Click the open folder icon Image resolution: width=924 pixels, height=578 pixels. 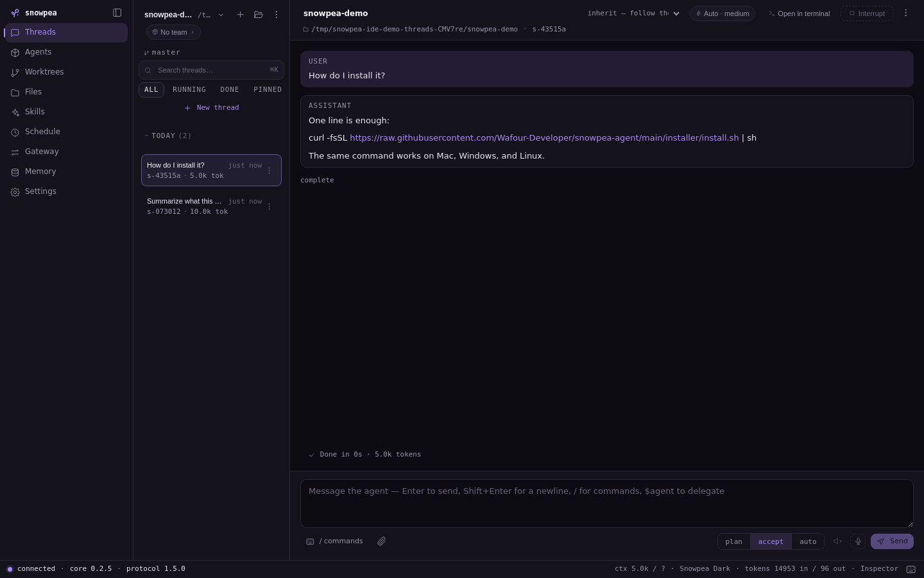(258, 15)
